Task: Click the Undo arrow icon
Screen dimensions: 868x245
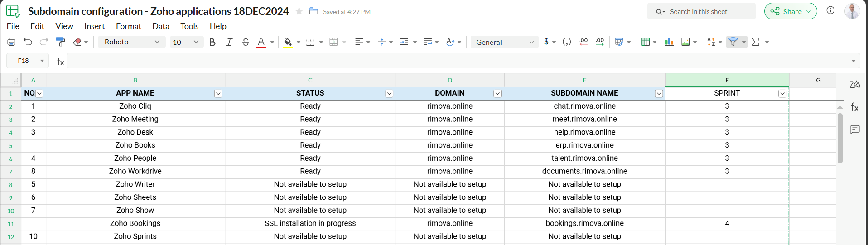Action: pyautogui.click(x=28, y=42)
